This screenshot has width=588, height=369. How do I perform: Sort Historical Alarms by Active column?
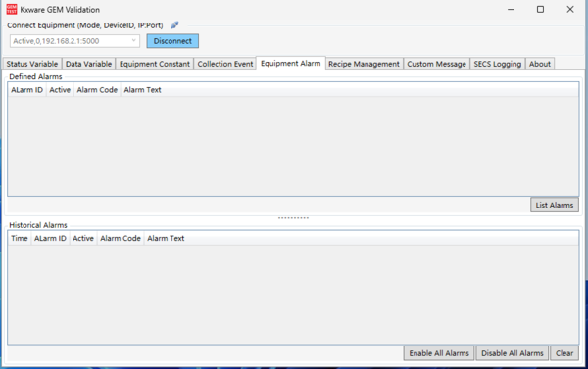pyautogui.click(x=83, y=238)
